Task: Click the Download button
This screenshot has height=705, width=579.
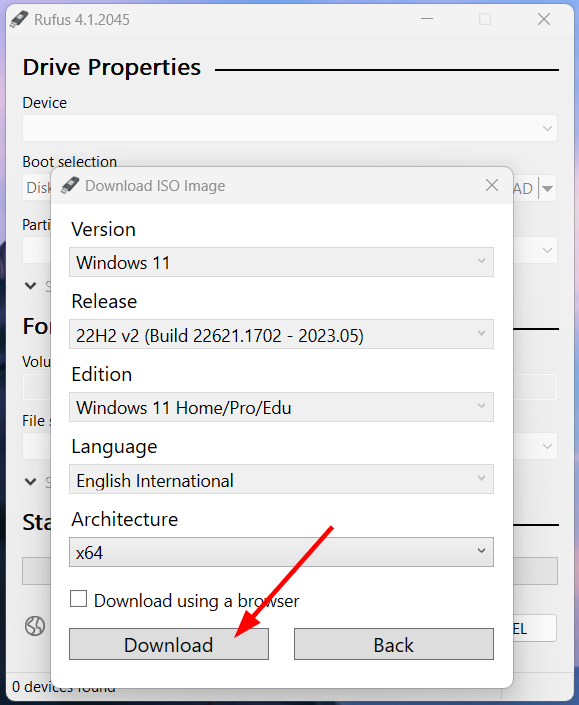Action: click(169, 644)
